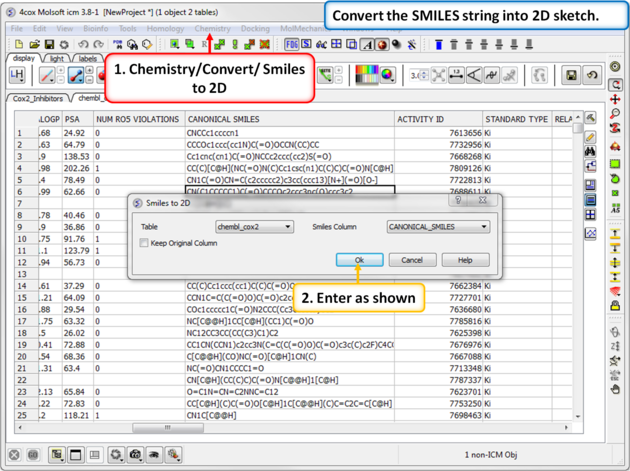
Task: Enable the Keep Original Column checkbox
Action: click(x=145, y=243)
